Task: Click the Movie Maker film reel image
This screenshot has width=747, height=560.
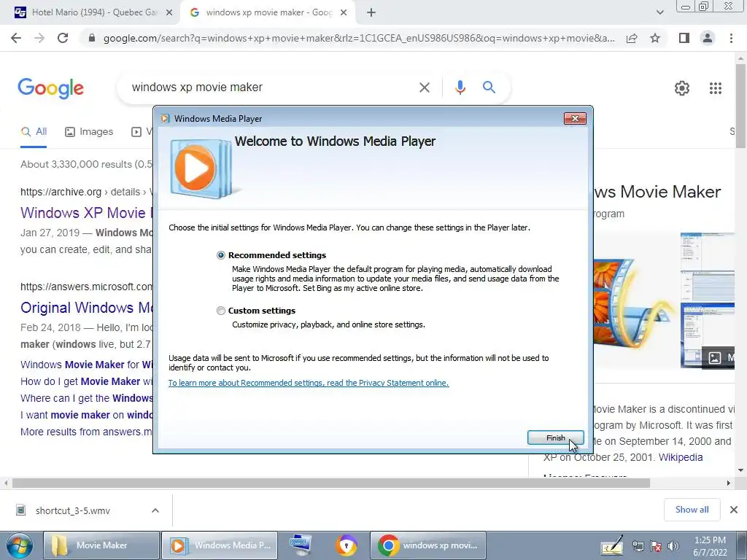Action: 634,303
